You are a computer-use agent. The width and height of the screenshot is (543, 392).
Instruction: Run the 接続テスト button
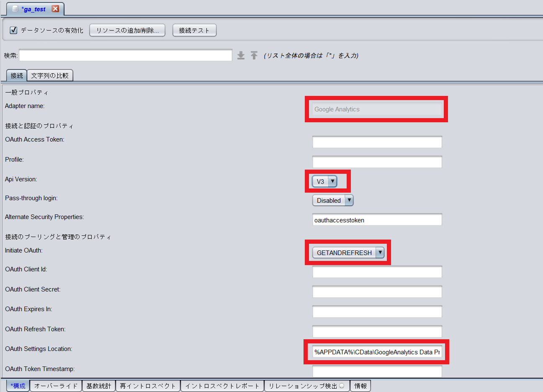194,30
